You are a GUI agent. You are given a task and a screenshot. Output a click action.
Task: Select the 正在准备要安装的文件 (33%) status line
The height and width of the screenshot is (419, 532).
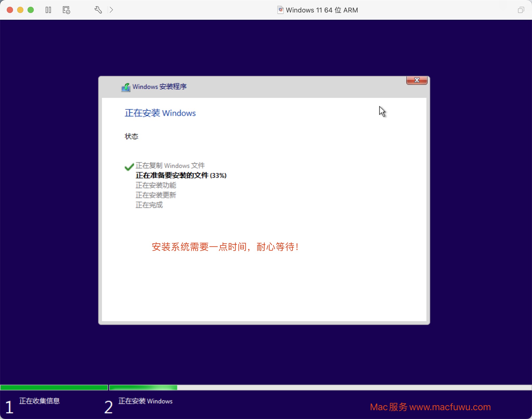click(181, 175)
